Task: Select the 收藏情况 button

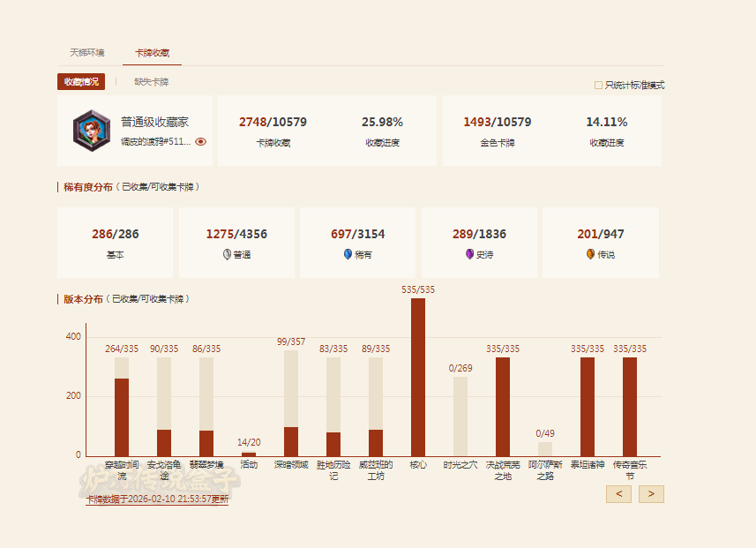Action: click(x=81, y=82)
